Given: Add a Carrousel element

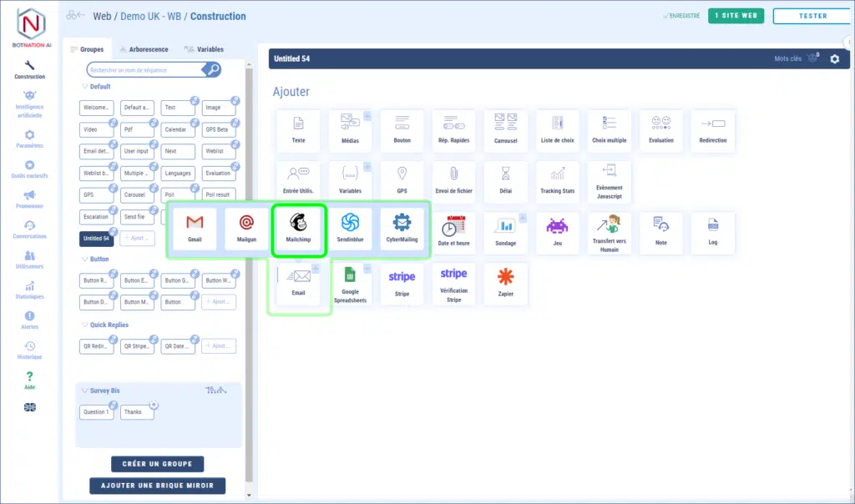Looking at the screenshot, I should point(505,130).
